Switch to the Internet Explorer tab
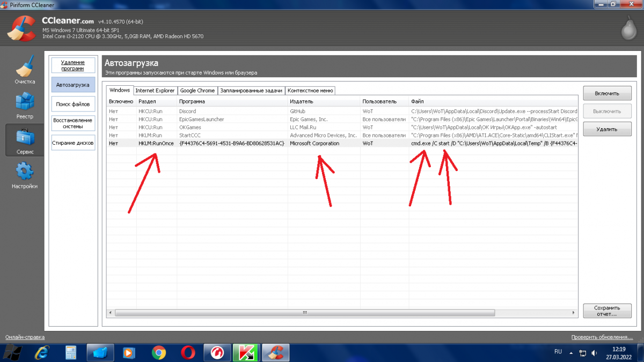Viewport: 644px width, 362px height. tap(155, 91)
